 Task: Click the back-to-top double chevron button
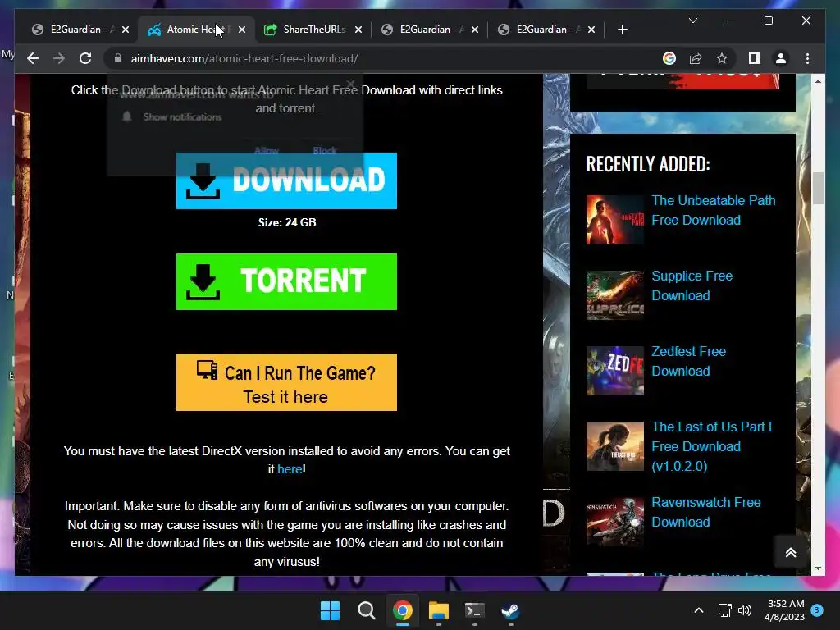pyautogui.click(x=791, y=552)
